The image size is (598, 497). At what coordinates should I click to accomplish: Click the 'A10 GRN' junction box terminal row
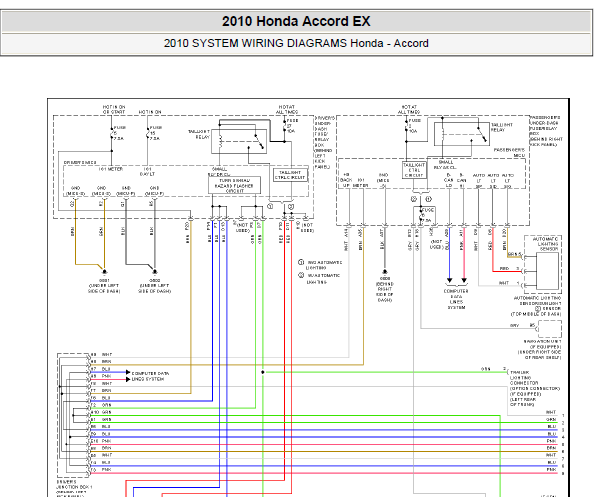[x=101, y=412]
